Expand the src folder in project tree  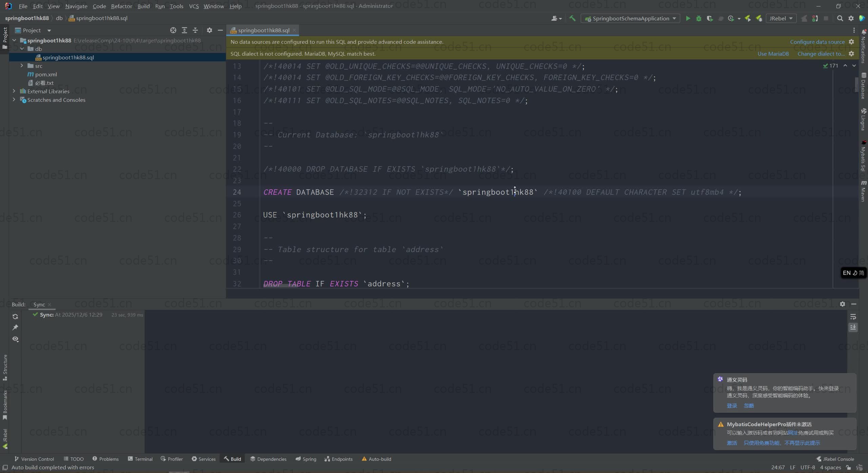point(22,66)
